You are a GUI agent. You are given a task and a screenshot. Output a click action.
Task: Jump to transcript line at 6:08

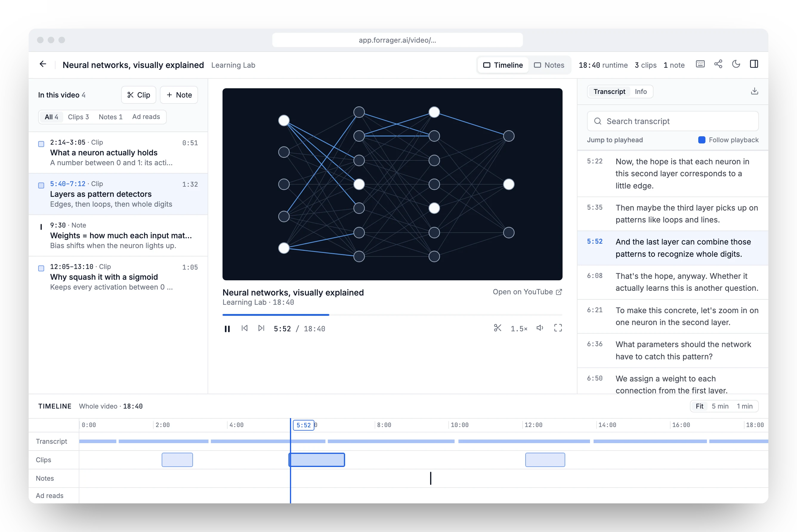[673, 282]
